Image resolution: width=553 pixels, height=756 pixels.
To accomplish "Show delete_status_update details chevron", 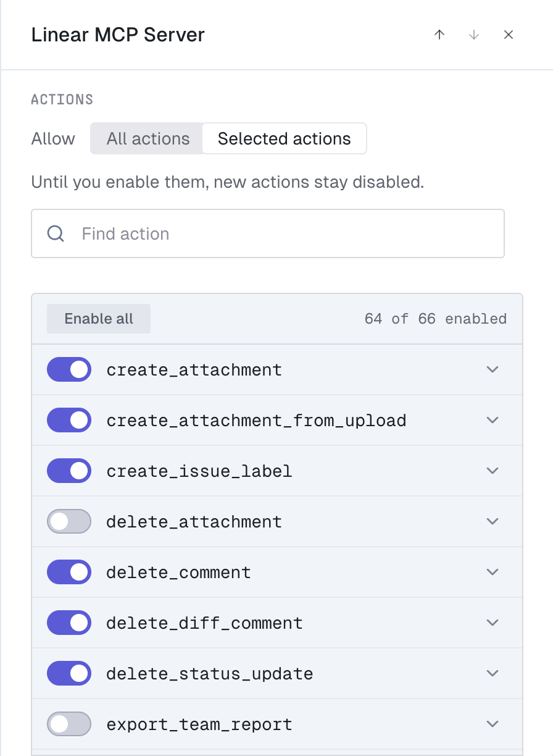I will [x=492, y=673].
